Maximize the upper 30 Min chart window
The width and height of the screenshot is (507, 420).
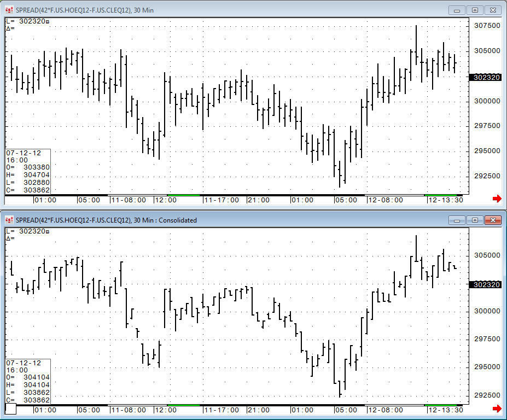pos(475,10)
